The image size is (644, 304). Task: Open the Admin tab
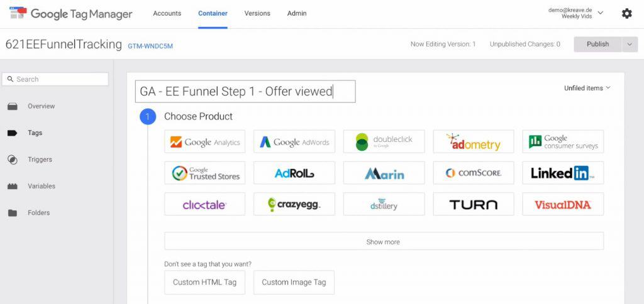[x=297, y=14]
